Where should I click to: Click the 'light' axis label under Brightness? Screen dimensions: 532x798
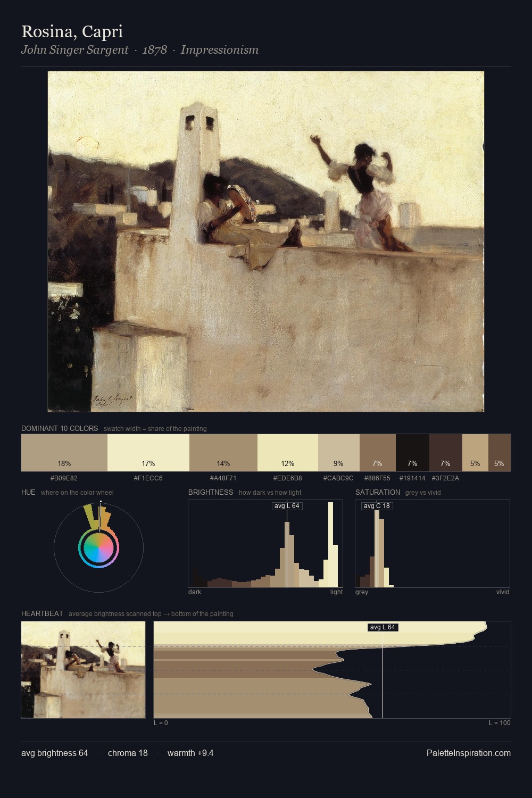point(336,592)
